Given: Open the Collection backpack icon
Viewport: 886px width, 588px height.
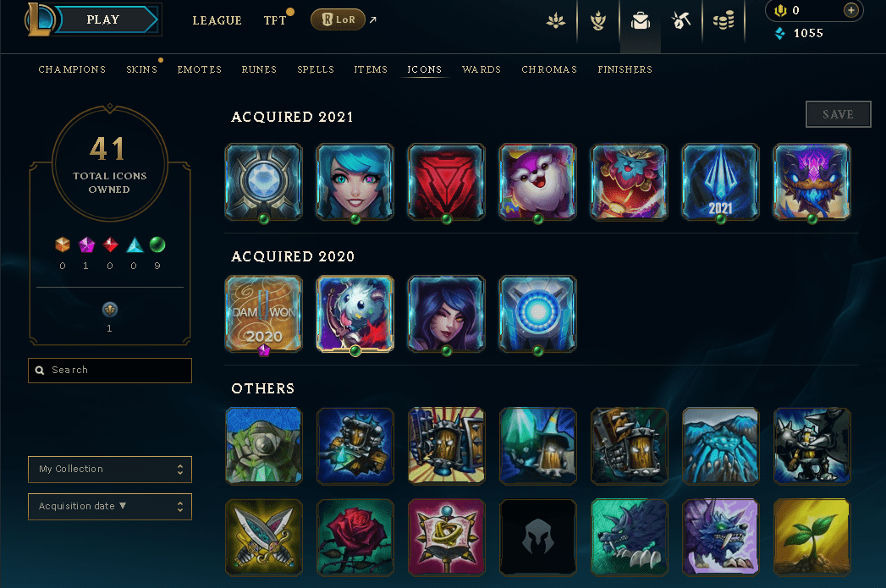Looking at the screenshot, I should 641,21.
